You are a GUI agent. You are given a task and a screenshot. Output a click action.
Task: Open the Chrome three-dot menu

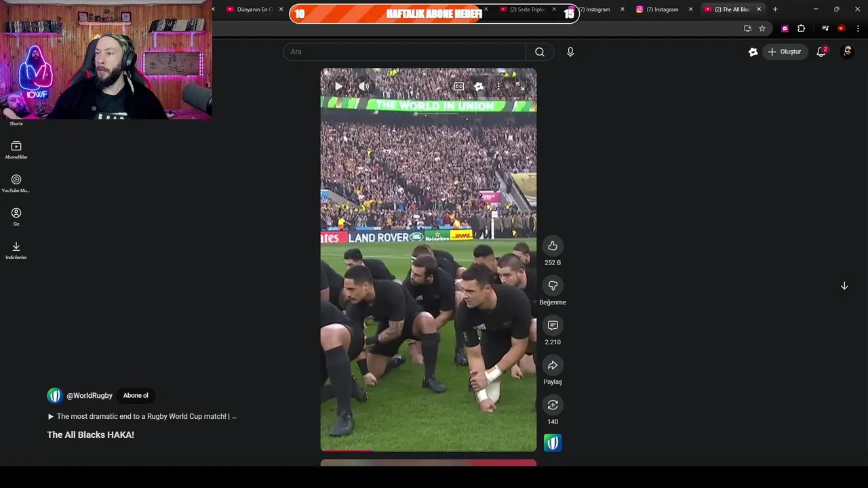[859, 28]
